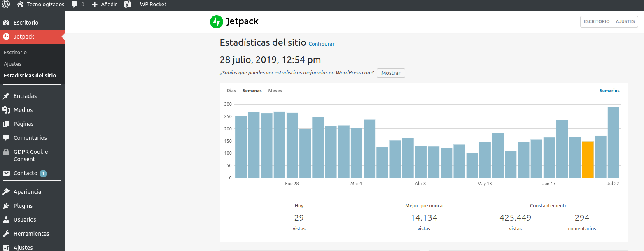This screenshot has width=644, height=251.
Task: Click the Estadísticas del sitio page heading
Action: pos(263,42)
